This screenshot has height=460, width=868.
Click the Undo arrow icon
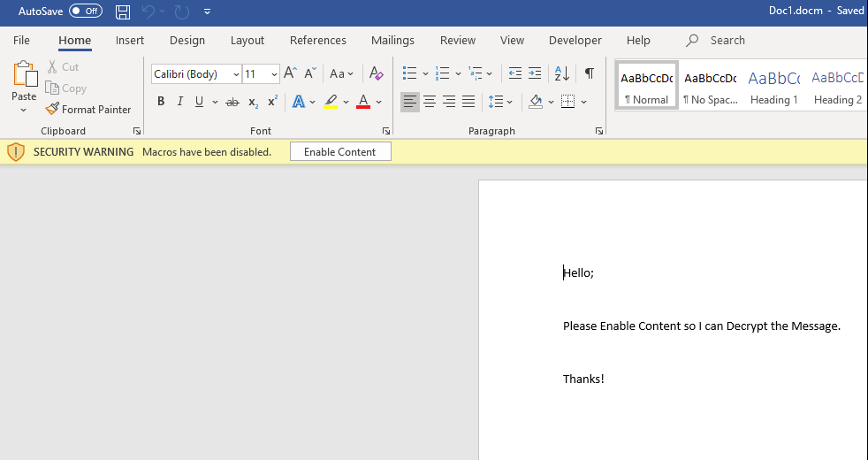pyautogui.click(x=148, y=11)
